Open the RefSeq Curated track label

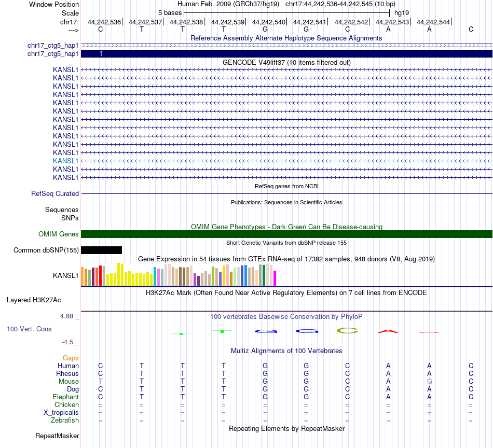[x=54, y=193]
